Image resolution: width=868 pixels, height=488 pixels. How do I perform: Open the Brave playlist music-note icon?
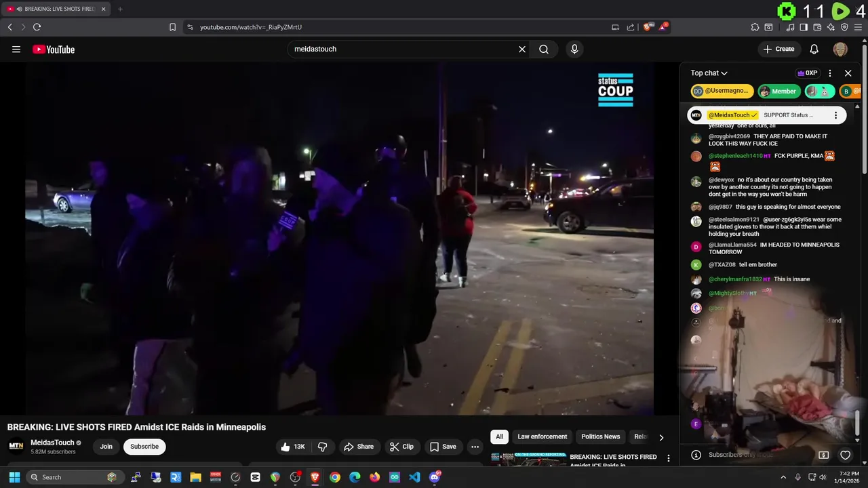coord(790,27)
